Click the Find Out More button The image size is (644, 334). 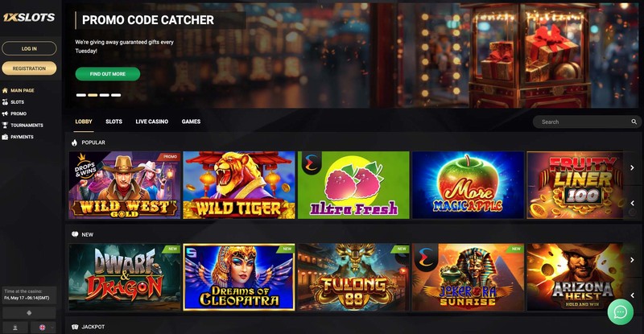pyautogui.click(x=108, y=74)
